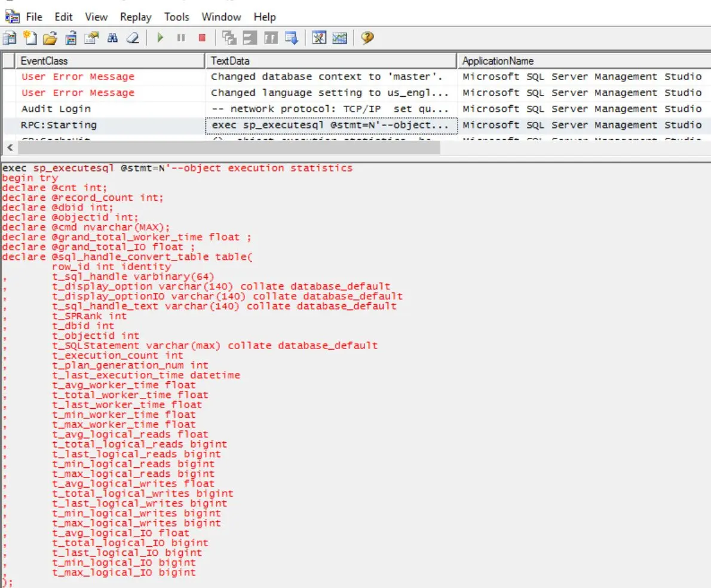Click the Profiler application icon in menu bar
The width and height of the screenshot is (711, 588).
[12, 17]
